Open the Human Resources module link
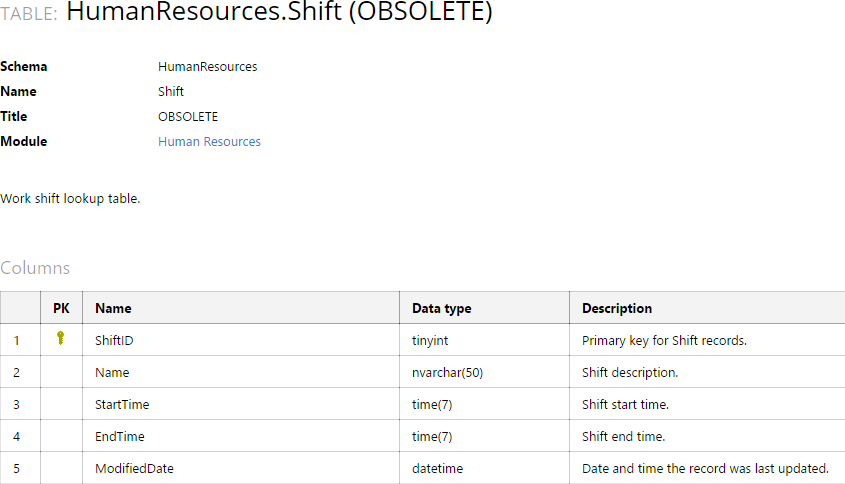 209,142
